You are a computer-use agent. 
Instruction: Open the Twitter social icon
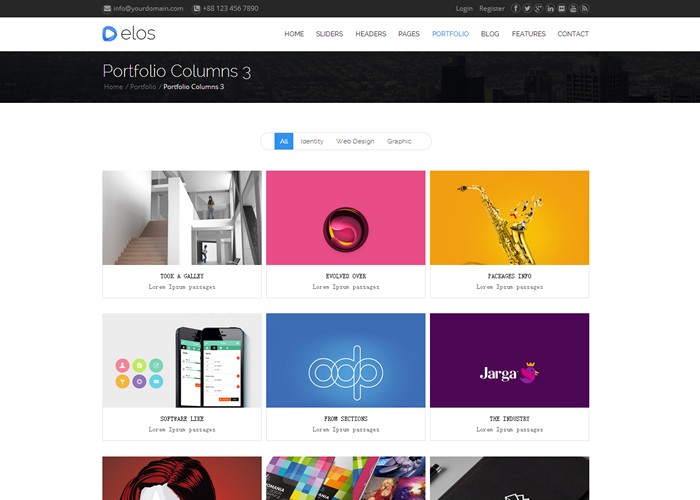point(527,8)
